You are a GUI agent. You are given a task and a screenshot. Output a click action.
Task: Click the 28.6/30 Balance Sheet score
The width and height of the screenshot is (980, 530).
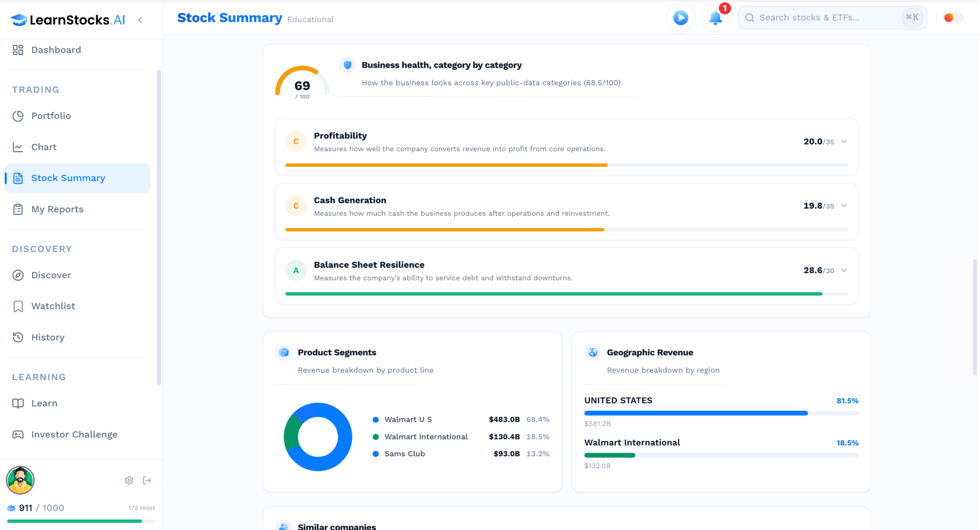pyautogui.click(x=819, y=270)
